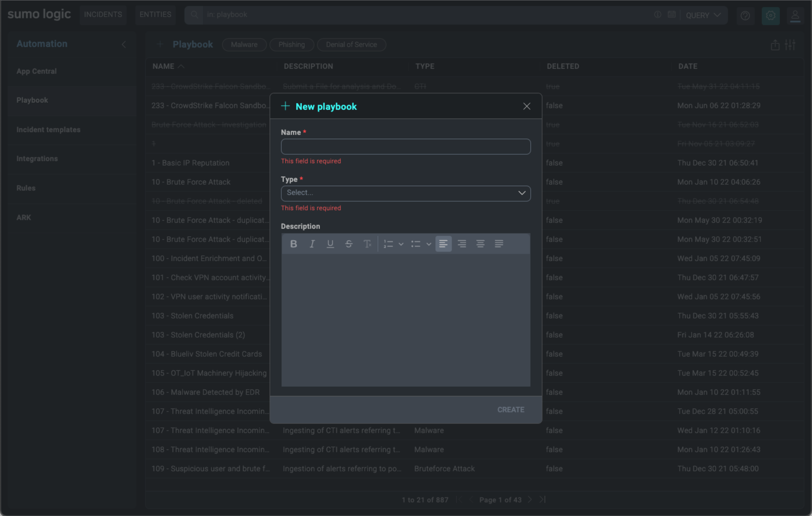The height and width of the screenshot is (516, 812).
Task: Select the Phishing filter pill
Action: tap(291, 44)
